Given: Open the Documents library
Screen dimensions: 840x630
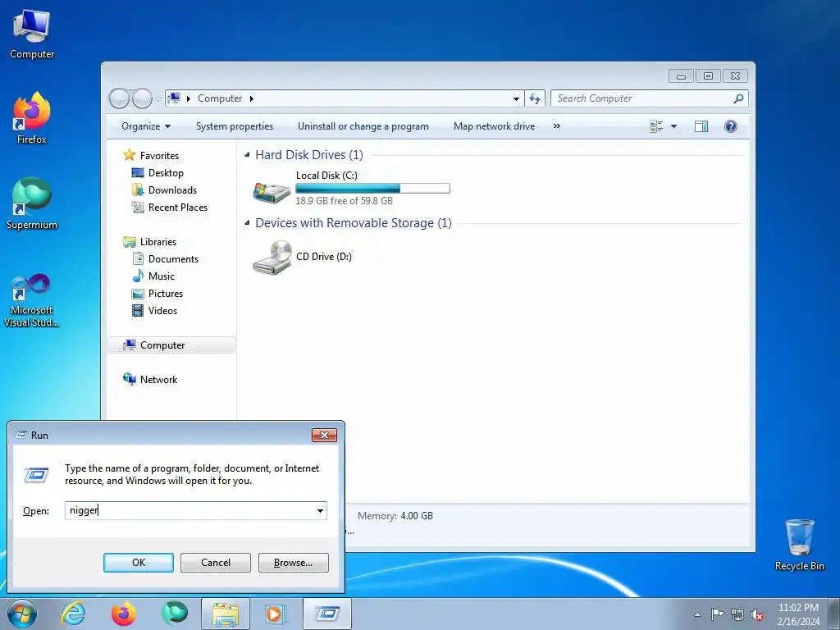Looking at the screenshot, I should coord(173,259).
